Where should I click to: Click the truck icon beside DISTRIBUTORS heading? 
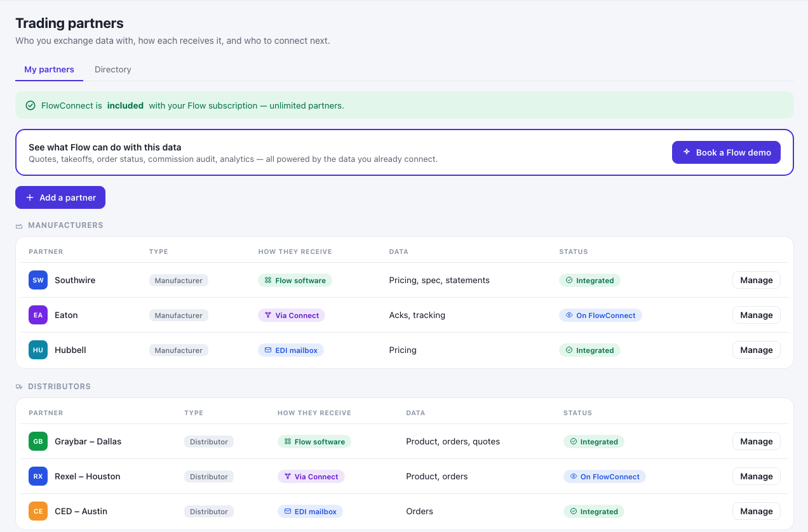(19, 387)
